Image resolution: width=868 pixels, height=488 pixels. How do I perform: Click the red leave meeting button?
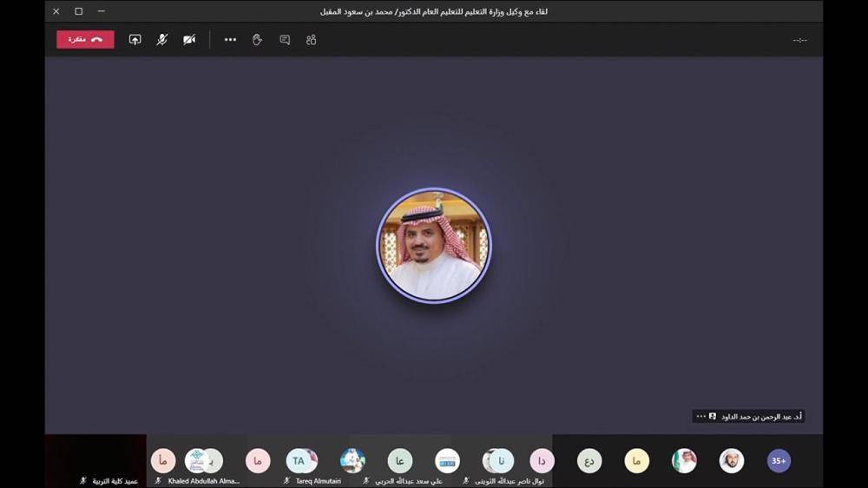85,39
